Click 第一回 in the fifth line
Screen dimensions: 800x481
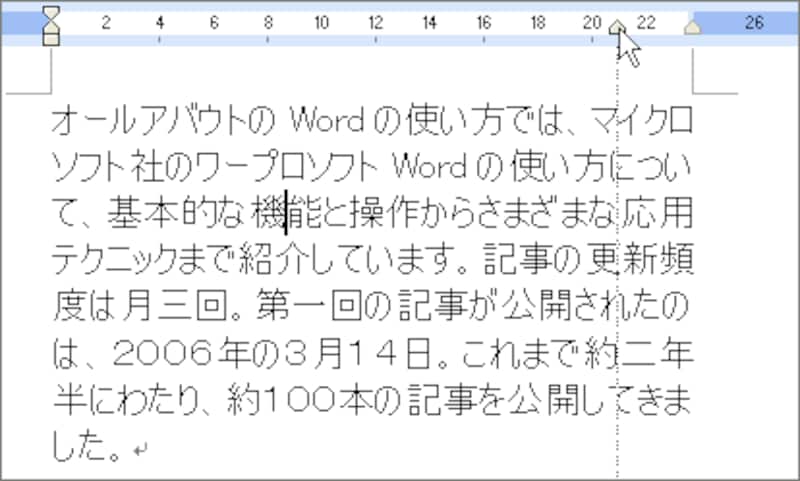(309, 305)
